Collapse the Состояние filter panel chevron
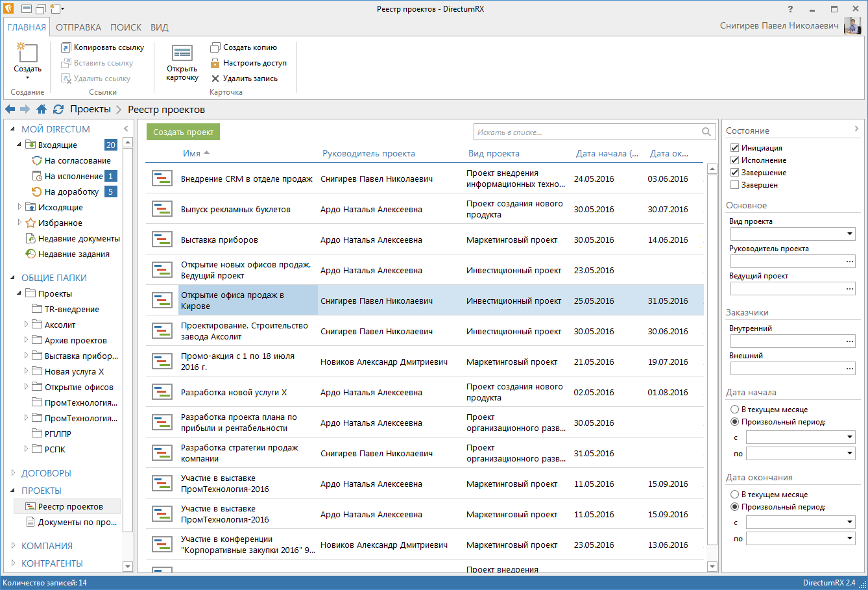Viewport: 868px width, 590px height. [x=856, y=129]
